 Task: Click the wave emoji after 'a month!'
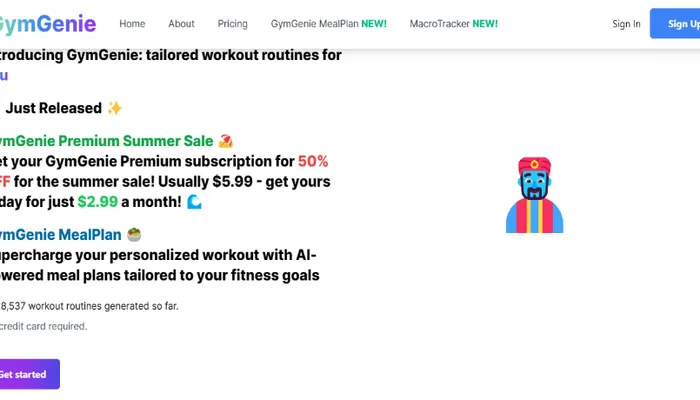point(194,201)
